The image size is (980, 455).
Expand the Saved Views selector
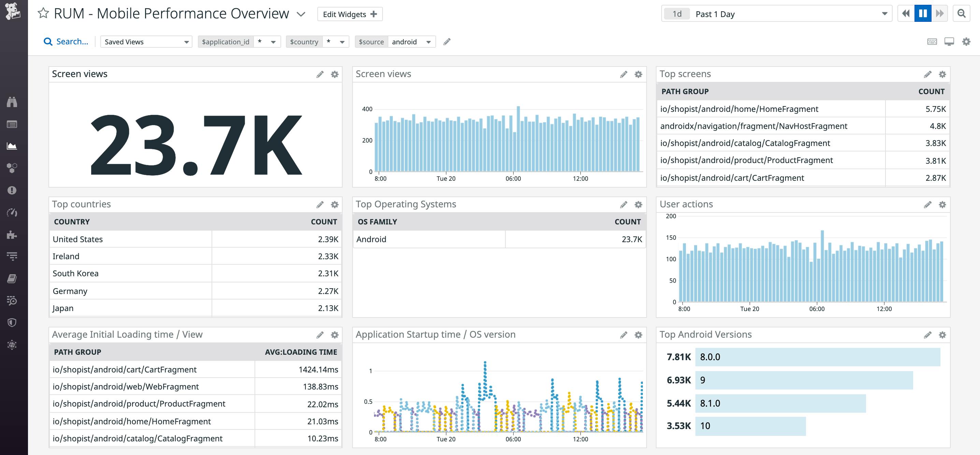146,42
